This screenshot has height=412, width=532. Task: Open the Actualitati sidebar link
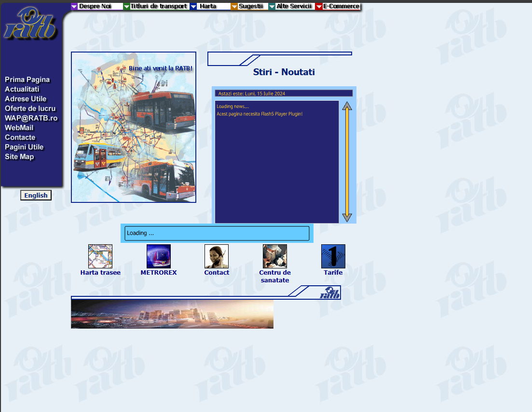[22, 89]
